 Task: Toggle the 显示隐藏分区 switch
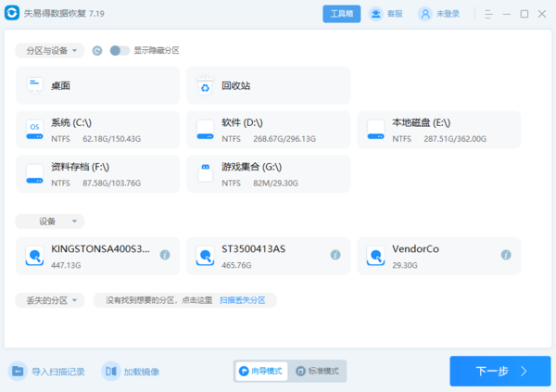point(120,50)
